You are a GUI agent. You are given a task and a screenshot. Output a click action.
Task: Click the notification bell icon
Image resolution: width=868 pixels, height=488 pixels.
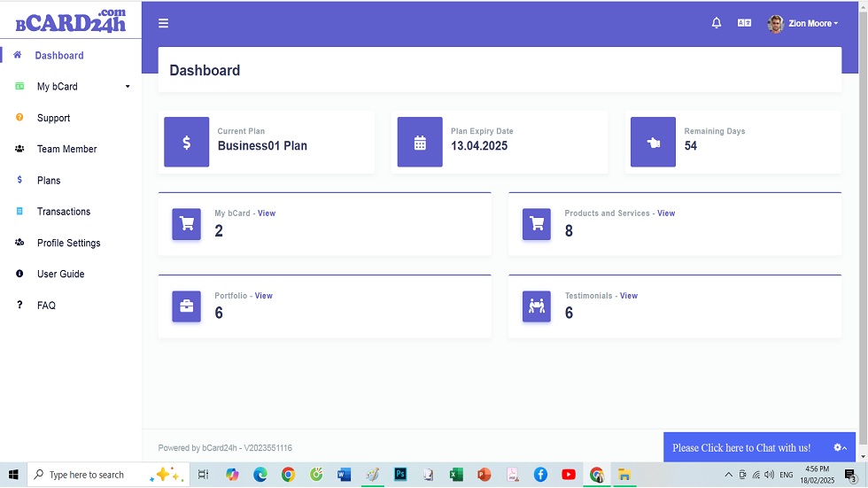[717, 23]
